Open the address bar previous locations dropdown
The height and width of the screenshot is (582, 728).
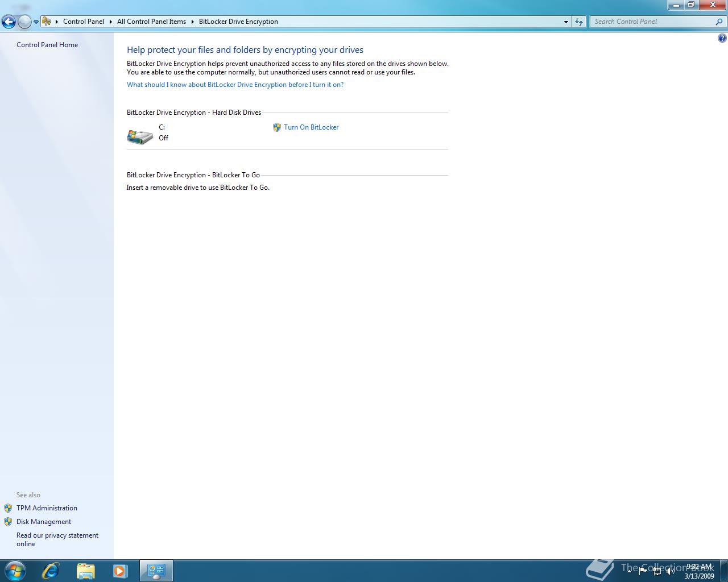click(566, 22)
